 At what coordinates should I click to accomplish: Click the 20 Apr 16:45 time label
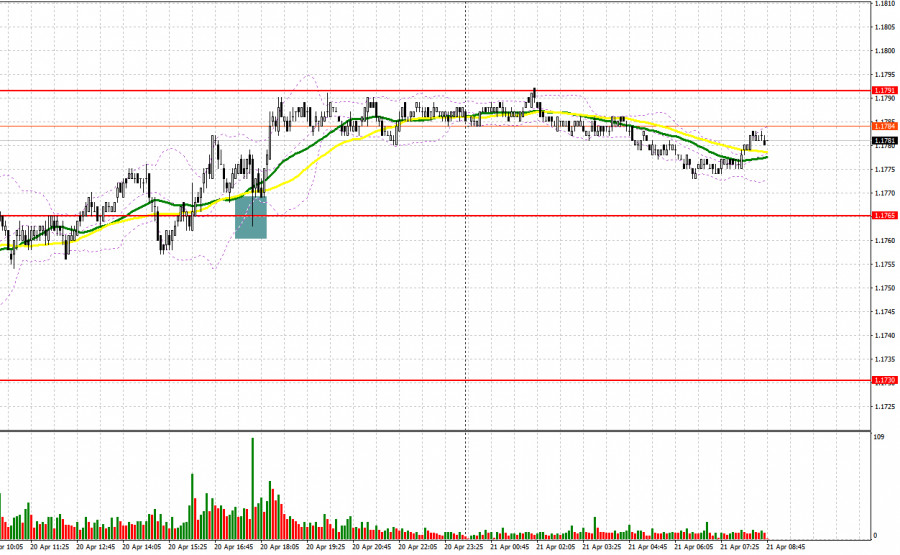coord(234,548)
